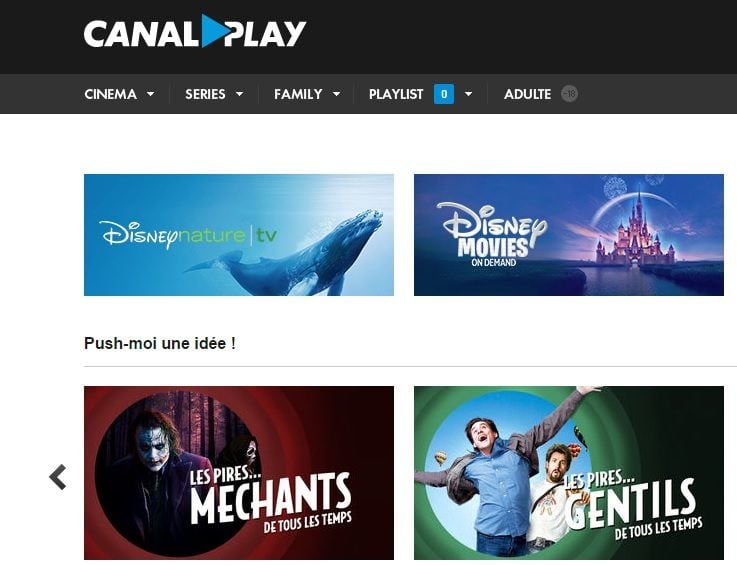Open the Family menu
The width and height of the screenshot is (737, 565).
[298, 94]
